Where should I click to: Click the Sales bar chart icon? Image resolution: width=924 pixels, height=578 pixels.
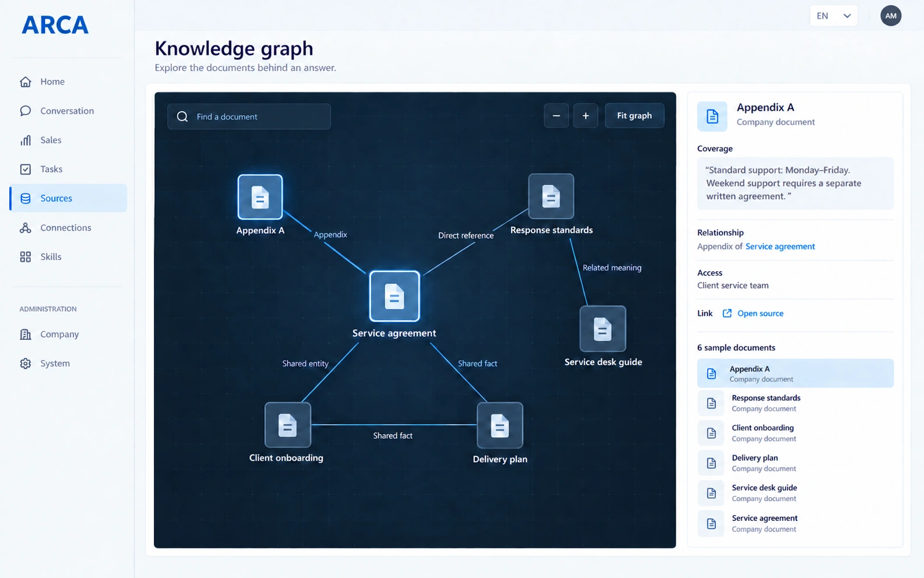pyautogui.click(x=26, y=140)
